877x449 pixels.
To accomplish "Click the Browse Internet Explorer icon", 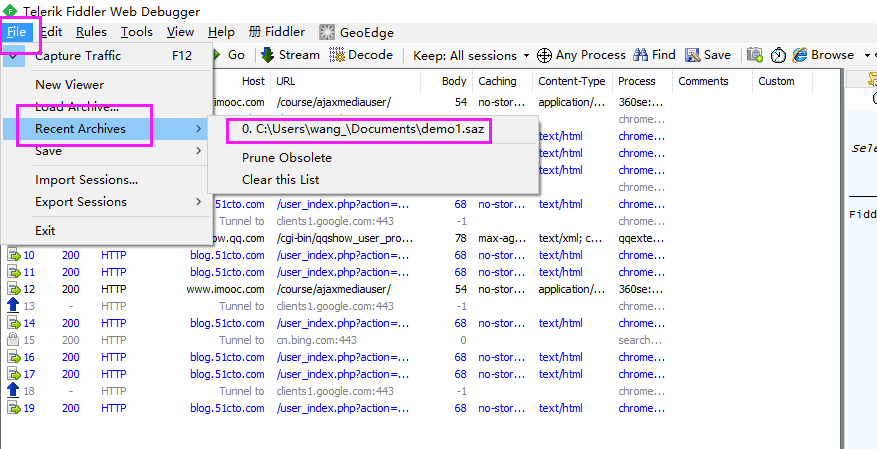I will point(800,55).
